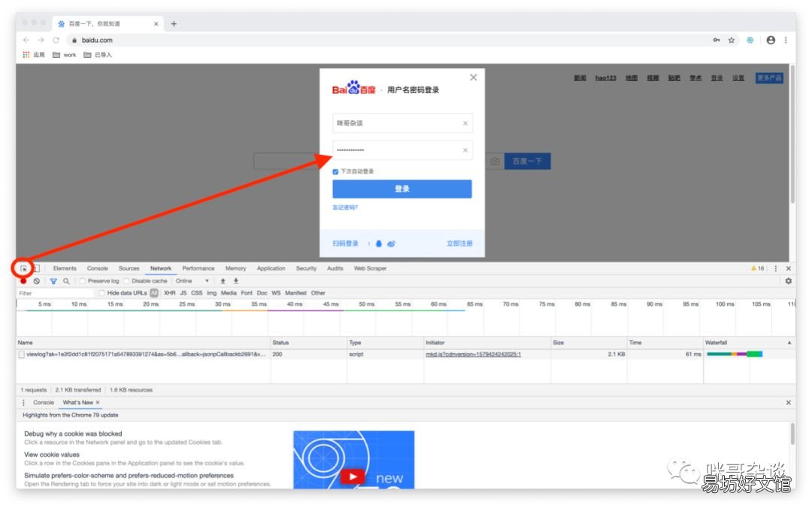Screen dimensions: 812x508
Task: Click the network Filter text field
Action: click(x=55, y=293)
